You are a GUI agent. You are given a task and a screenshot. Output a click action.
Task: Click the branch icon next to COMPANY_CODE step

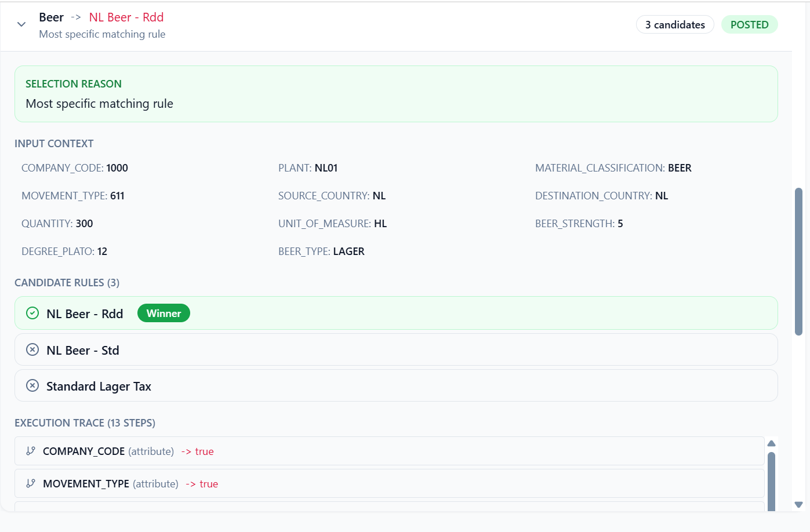tap(31, 451)
